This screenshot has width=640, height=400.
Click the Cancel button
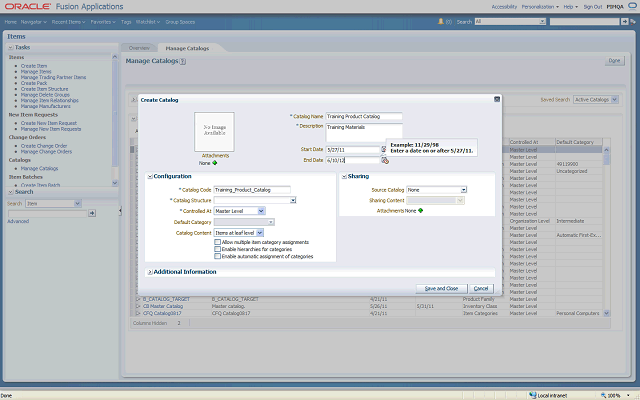481,288
